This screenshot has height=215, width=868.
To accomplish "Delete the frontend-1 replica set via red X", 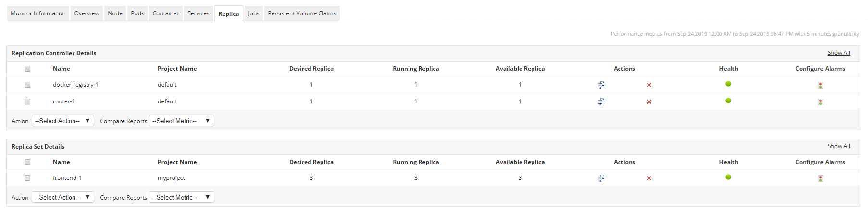I will 649,178.
